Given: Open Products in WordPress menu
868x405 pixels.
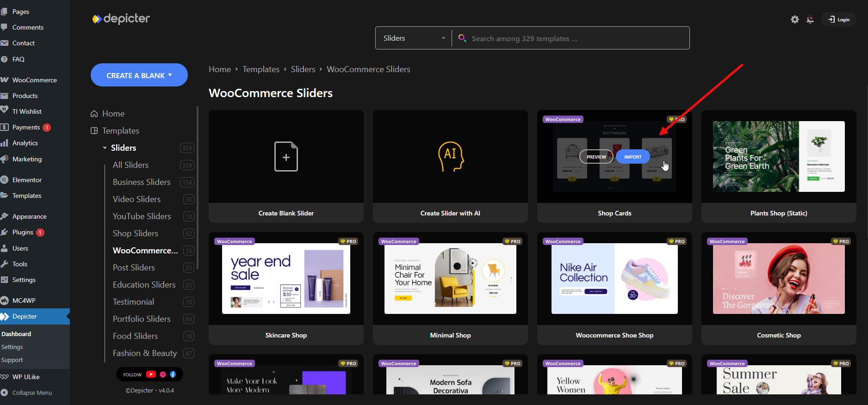Looking at the screenshot, I should click(25, 96).
